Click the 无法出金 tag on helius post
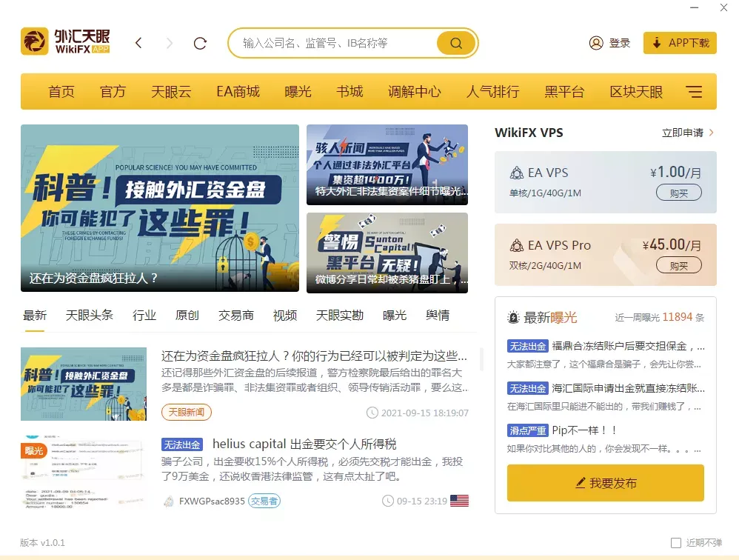Viewport: 739px width, 560px height. pos(182,444)
